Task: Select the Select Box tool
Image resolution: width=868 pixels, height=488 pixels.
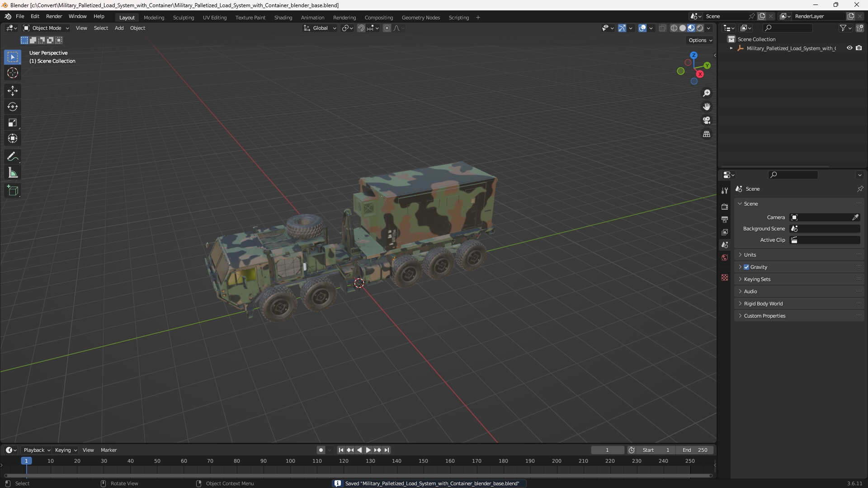Action: point(13,57)
